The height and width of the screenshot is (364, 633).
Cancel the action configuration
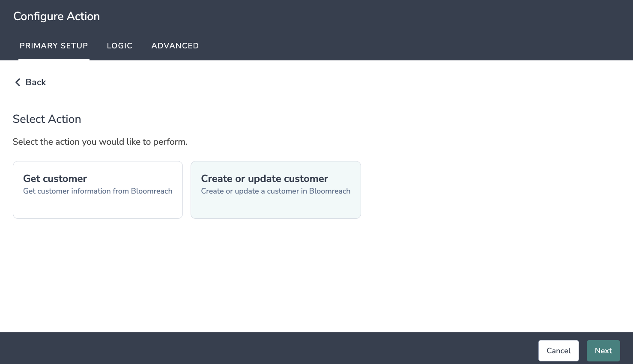(558, 351)
